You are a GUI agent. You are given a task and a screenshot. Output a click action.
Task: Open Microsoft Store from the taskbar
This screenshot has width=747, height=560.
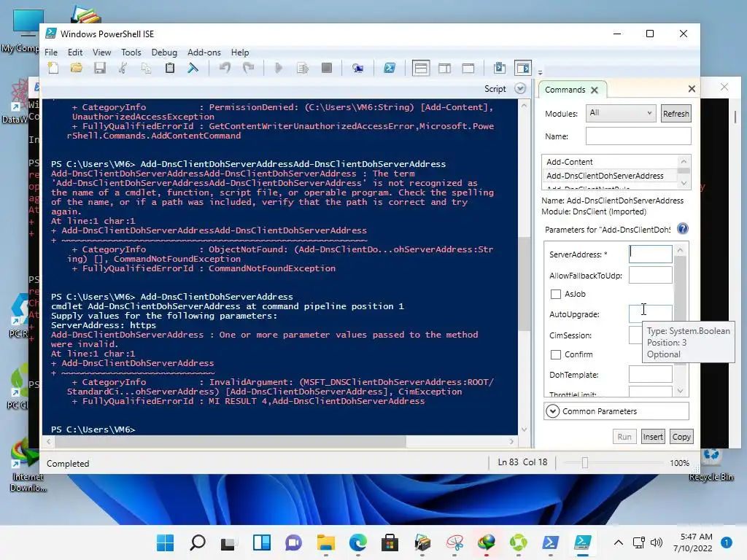(x=390, y=542)
